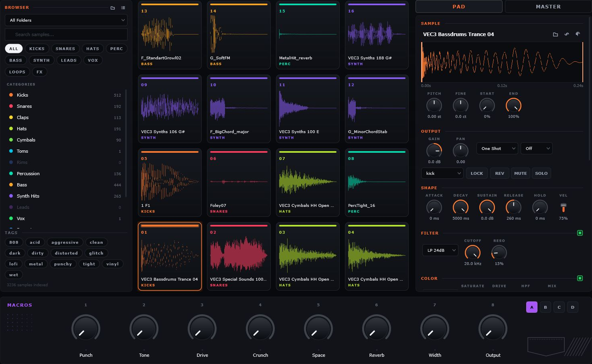Open the kick group dropdown

point(442,173)
